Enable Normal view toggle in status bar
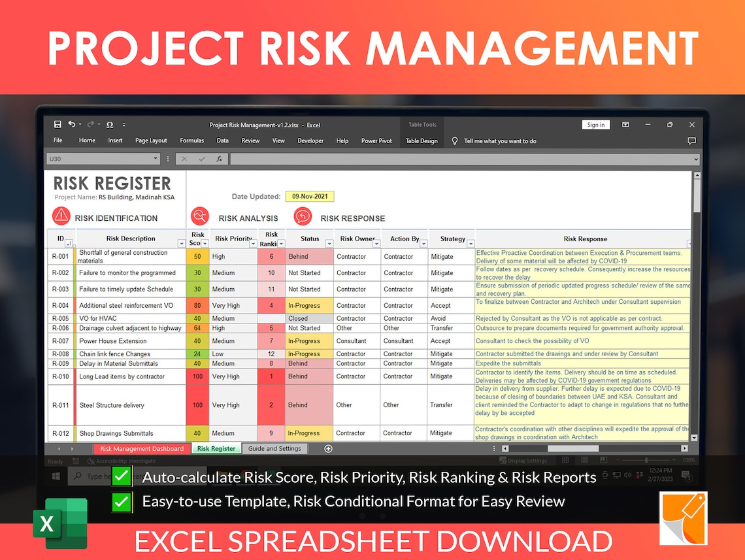 coord(566,460)
